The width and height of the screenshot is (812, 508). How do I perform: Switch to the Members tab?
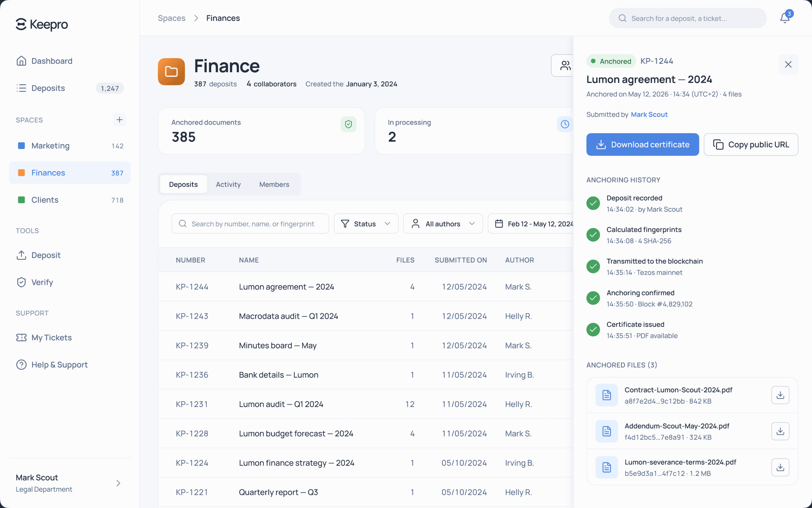pyautogui.click(x=274, y=184)
